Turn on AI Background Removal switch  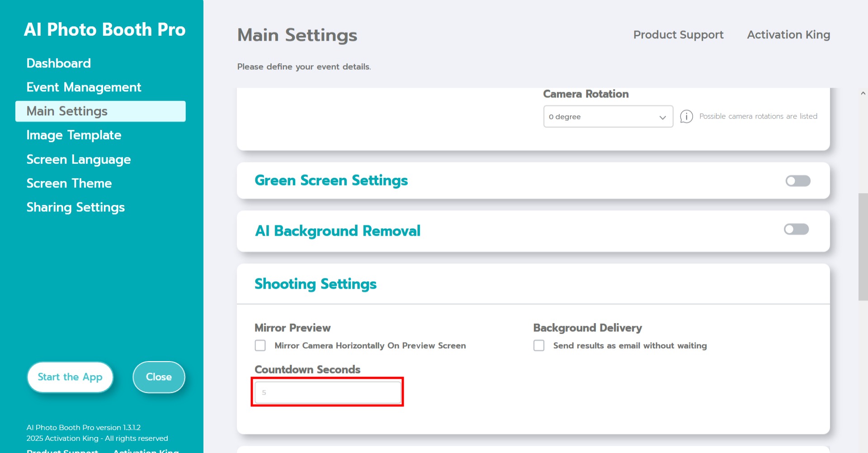(796, 229)
